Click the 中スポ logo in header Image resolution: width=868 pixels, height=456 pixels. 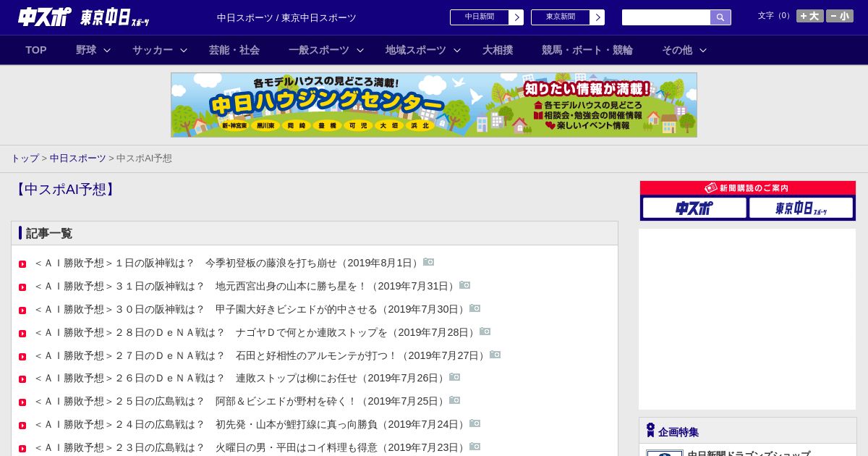pyautogui.click(x=45, y=17)
